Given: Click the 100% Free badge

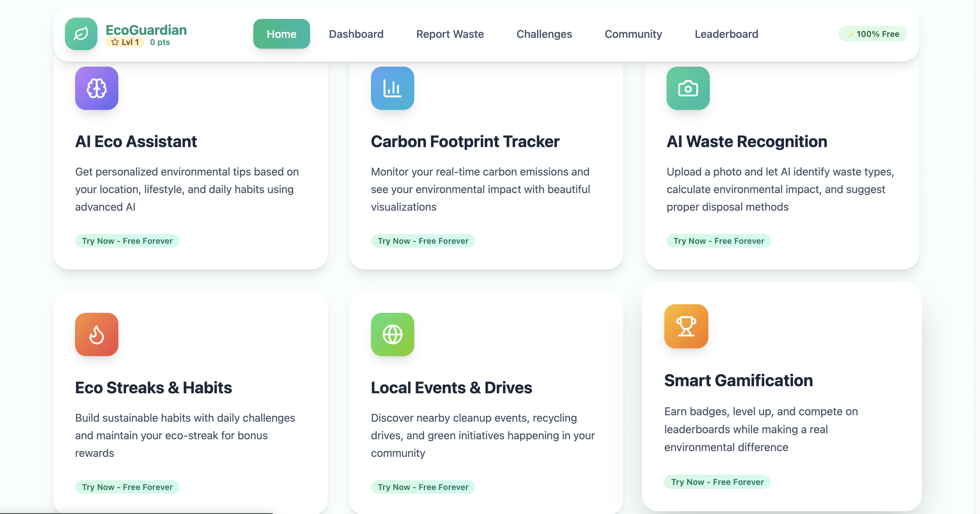Looking at the screenshot, I should 873,34.
